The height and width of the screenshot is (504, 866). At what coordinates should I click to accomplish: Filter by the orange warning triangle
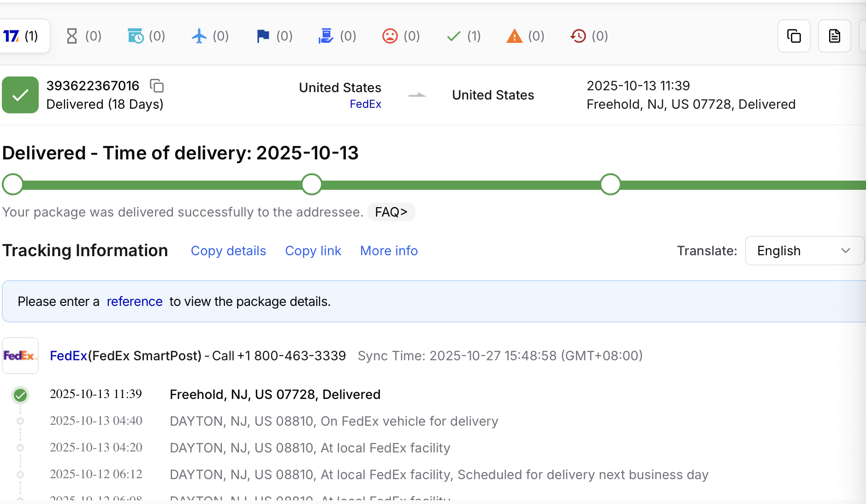(525, 36)
